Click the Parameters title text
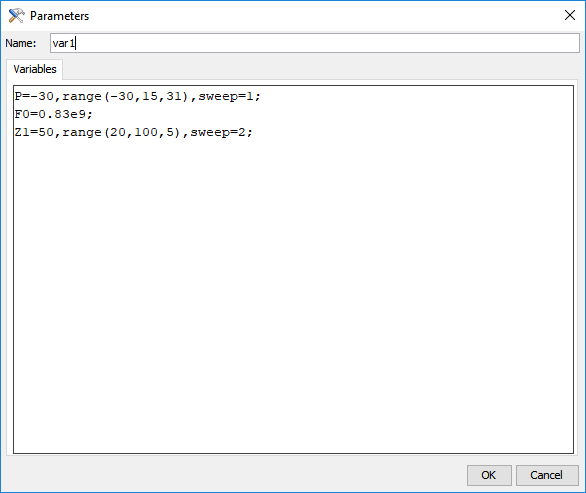586x493 pixels. click(59, 16)
